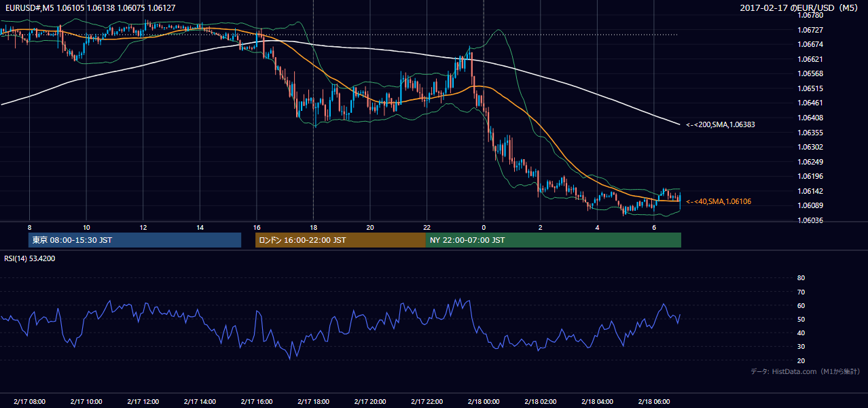Click hour label 16 under price chart
The image size is (868, 408).
[257, 227]
